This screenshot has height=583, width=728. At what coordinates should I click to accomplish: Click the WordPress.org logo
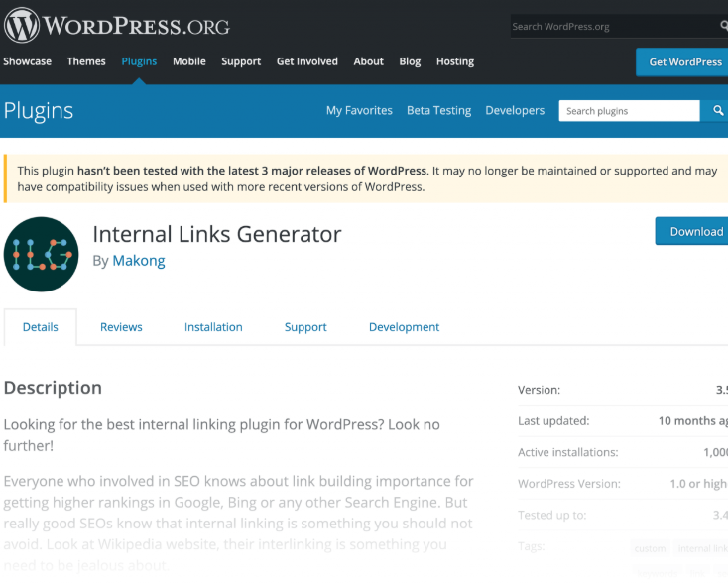[116, 26]
